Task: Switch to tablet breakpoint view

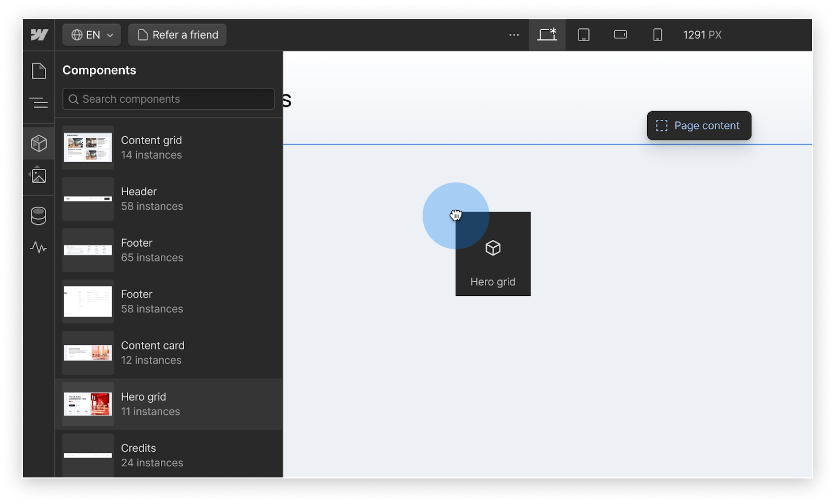Action: click(584, 35)
